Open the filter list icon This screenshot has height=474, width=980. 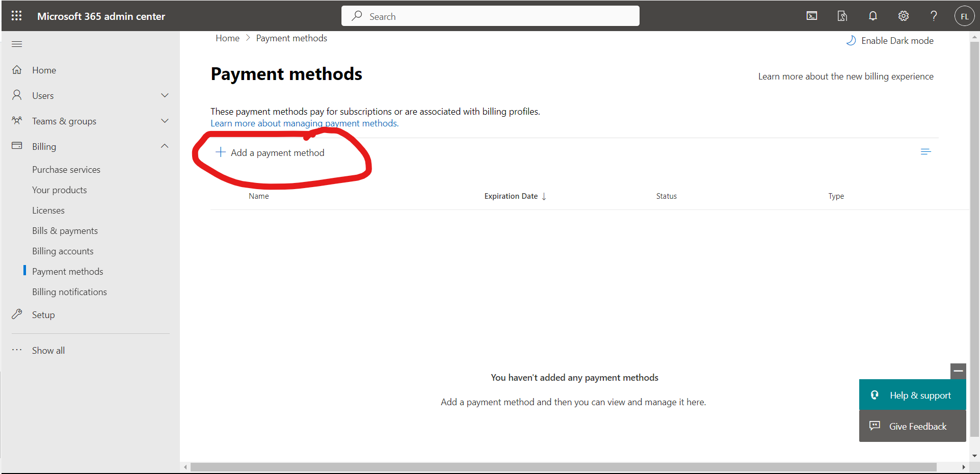click(x=925, y=152)
